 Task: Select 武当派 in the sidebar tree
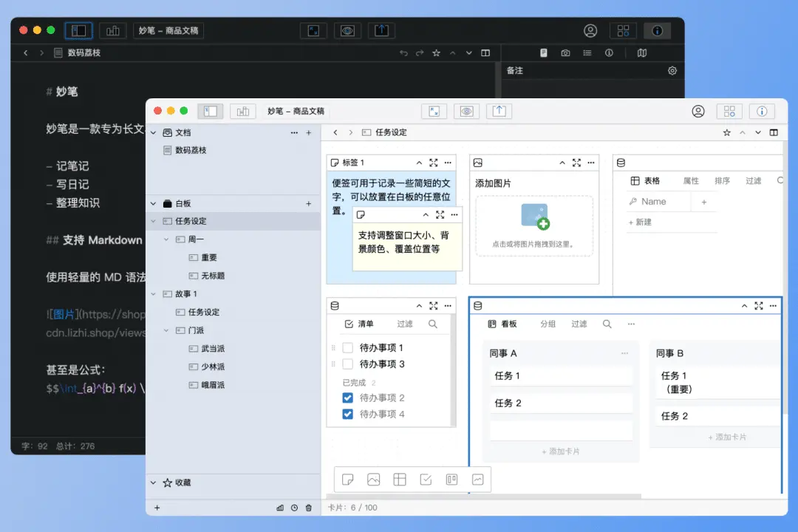213,349
